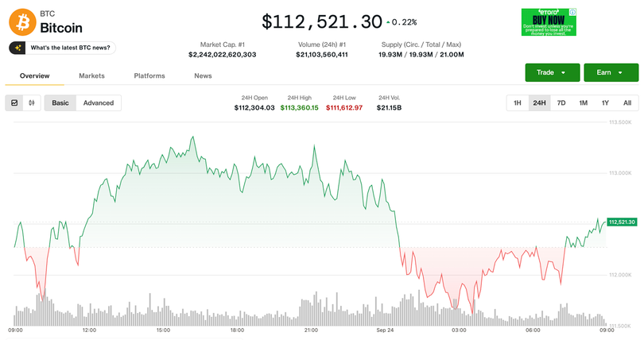Image resolution: width=644 pixels, height=340 pixels.
Task: Show the All time price range
Action: pos(627,102)
